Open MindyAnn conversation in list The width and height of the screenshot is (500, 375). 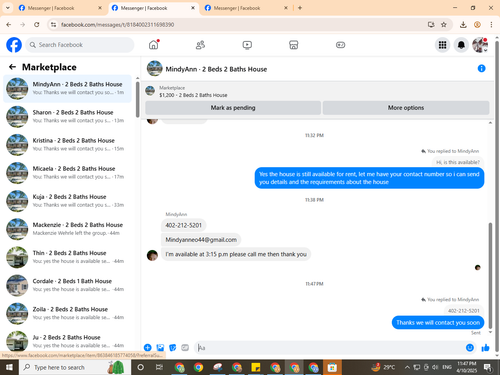[67, 88]
